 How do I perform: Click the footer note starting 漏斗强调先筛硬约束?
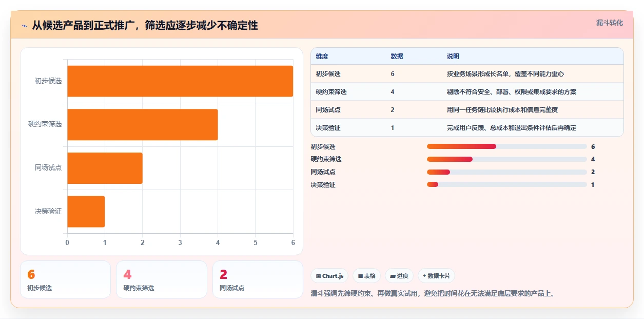coord(434,294)
